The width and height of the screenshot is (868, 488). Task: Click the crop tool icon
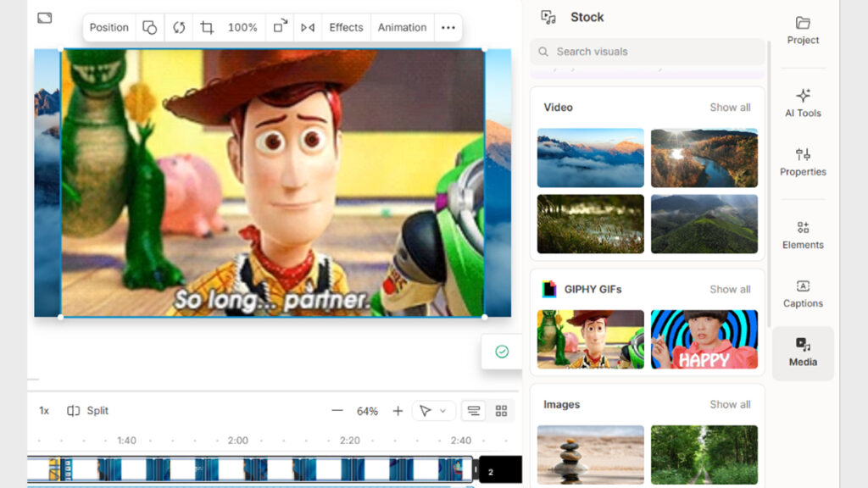pos(207,28)
